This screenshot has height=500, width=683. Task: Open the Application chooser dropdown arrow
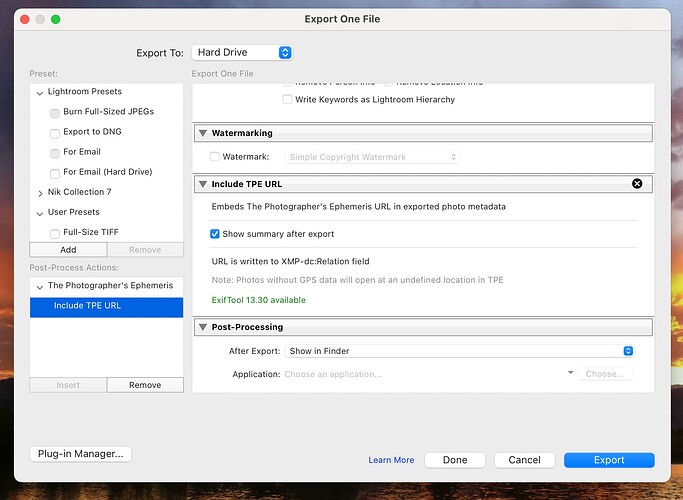[x=570, y=373]
